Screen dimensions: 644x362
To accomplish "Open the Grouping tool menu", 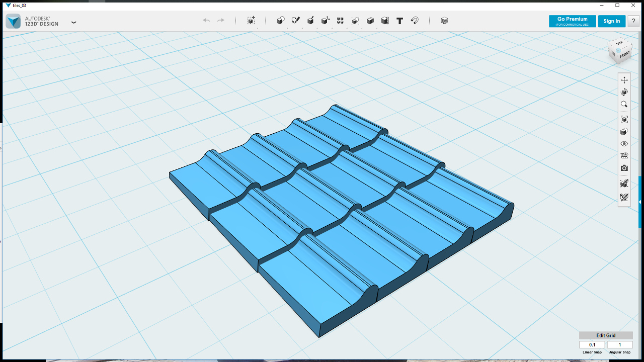I will coord(355,21).
